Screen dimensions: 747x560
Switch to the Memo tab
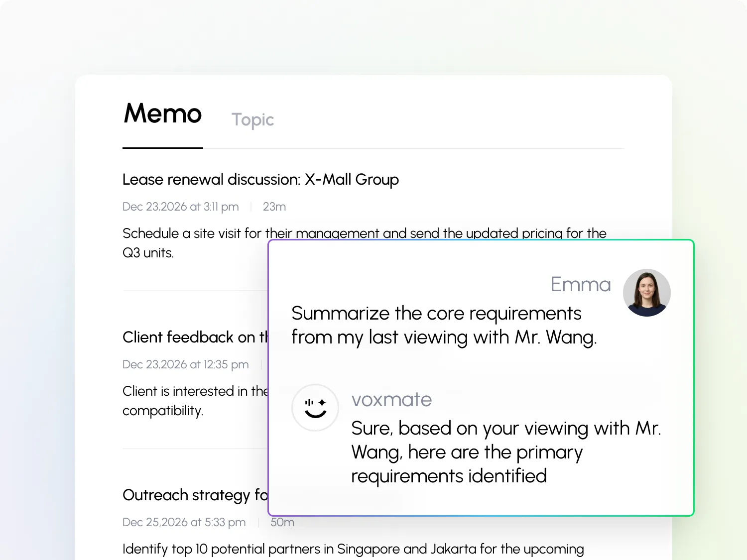163,113
